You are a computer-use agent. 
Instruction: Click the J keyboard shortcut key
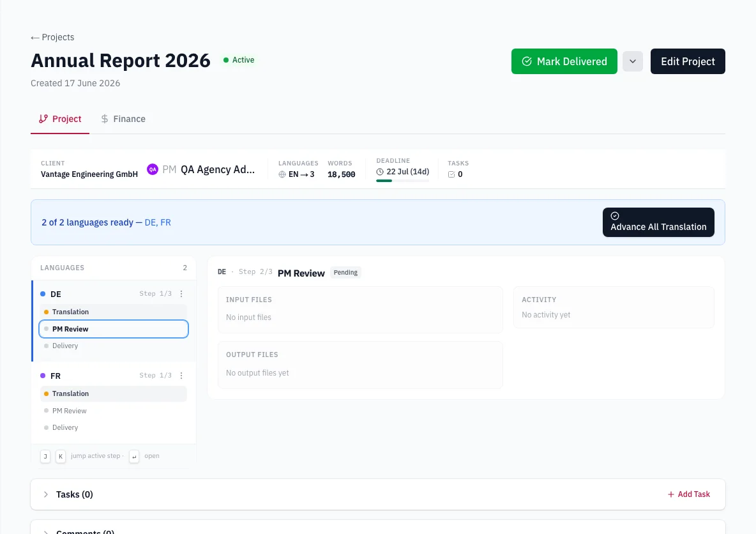[45, 456]
